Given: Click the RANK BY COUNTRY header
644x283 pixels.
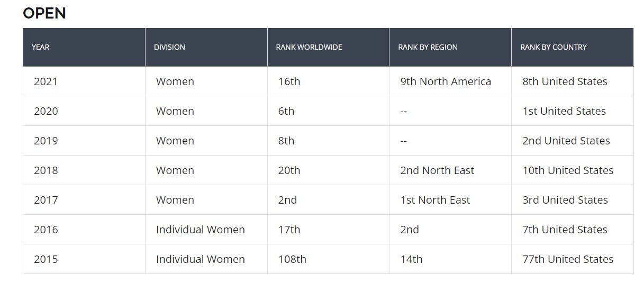Looking at the screenshot, I should coord(553,47).
